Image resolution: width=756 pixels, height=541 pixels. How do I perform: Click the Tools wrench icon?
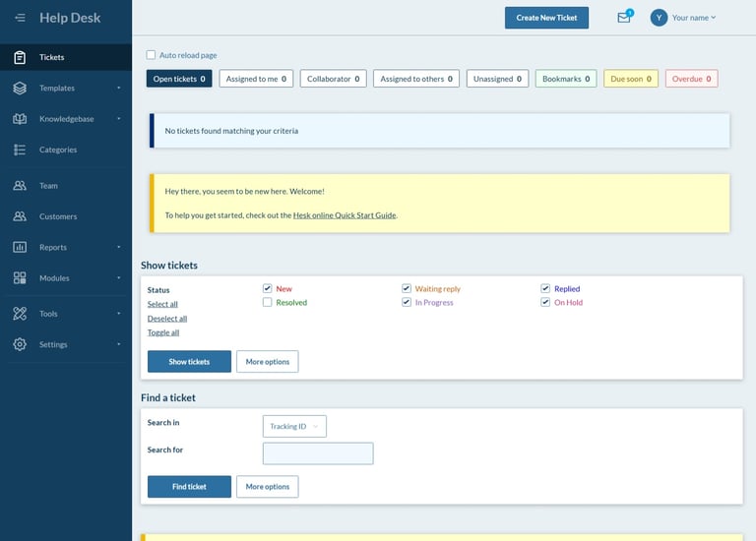tap(20, 314)
